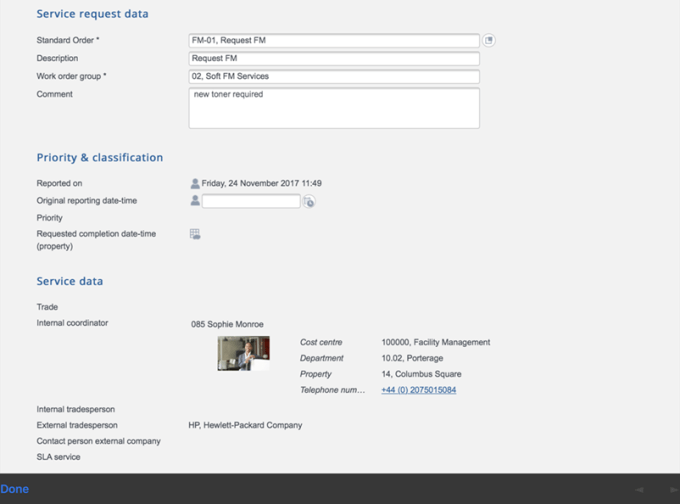This screenshot has height=504, width=680.
Task: Open Sophie Monroe's profile photo
Action: [243, 353]
